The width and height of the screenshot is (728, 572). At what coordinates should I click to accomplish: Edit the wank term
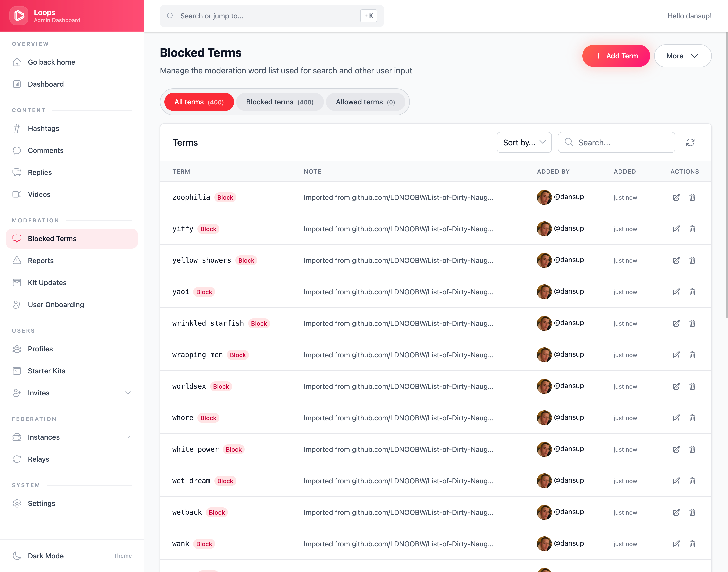676,544
